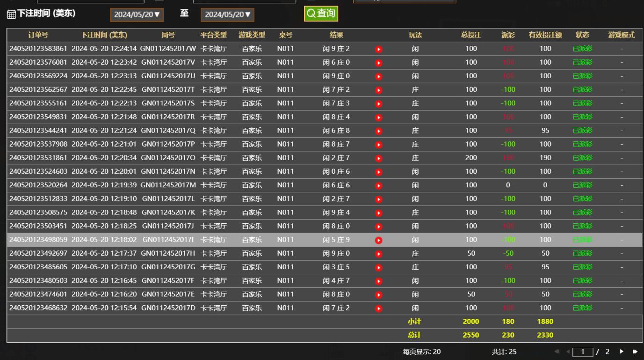The image size is (644, 360).
Task: Select order number 240520123576081
Action: coord(38,62)
